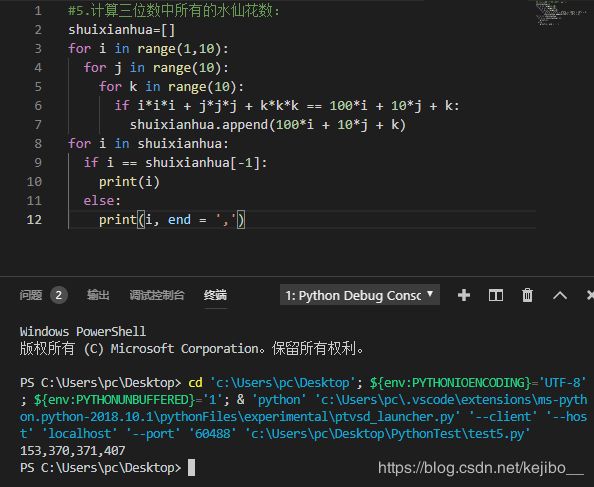Click the 'if i*i*i + j*j*j' condition line
The image size is (594, 487).
click(287, 106)
